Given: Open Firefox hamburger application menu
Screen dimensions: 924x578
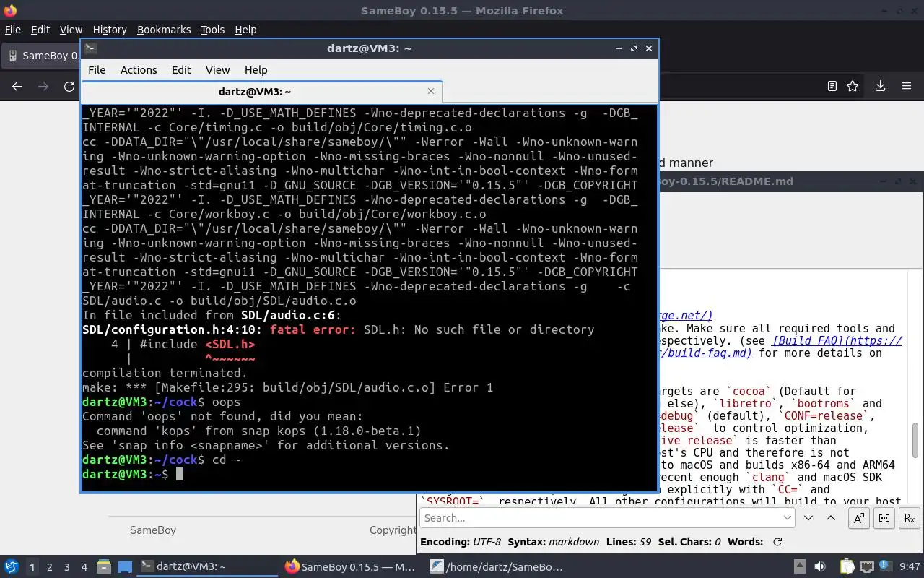Looking at the screenshot, I should click(x=907, y=86).
